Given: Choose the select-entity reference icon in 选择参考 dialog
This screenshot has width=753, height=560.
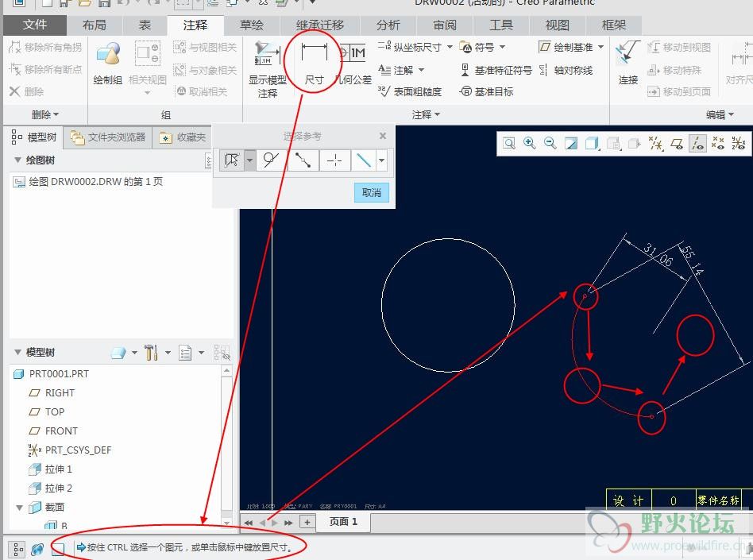Looking at the screenshot, I should pos(232,160).
